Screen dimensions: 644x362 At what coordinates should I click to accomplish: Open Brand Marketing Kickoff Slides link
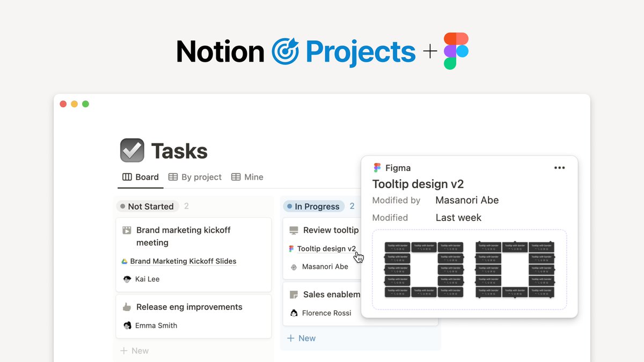[x=183, y=261]
